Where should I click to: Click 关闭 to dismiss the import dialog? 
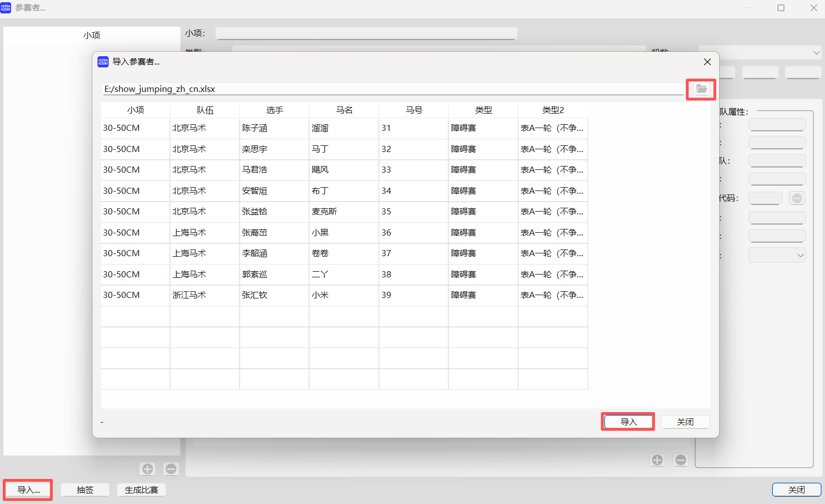[685, 422]
